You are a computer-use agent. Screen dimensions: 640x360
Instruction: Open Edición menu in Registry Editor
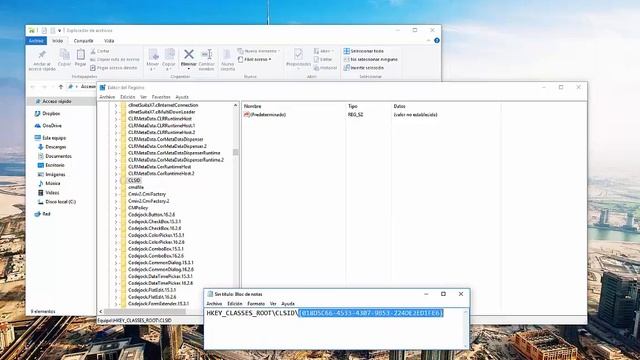(x=127, y=97)
